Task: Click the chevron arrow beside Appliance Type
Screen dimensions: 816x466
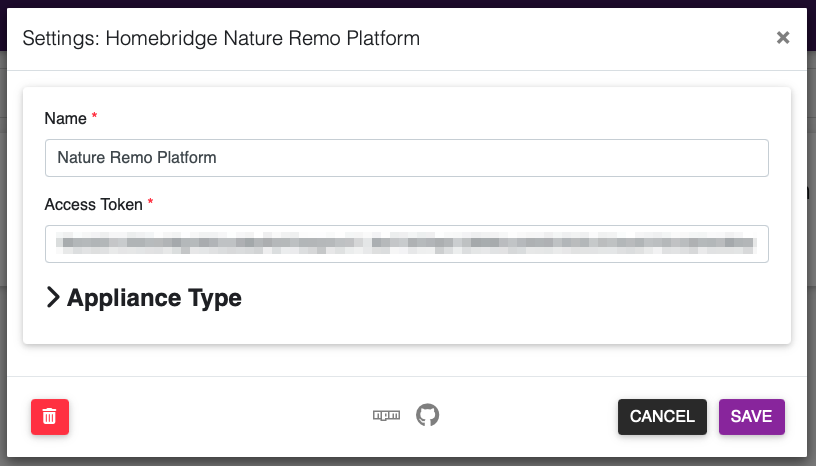Action: point(54,298)
